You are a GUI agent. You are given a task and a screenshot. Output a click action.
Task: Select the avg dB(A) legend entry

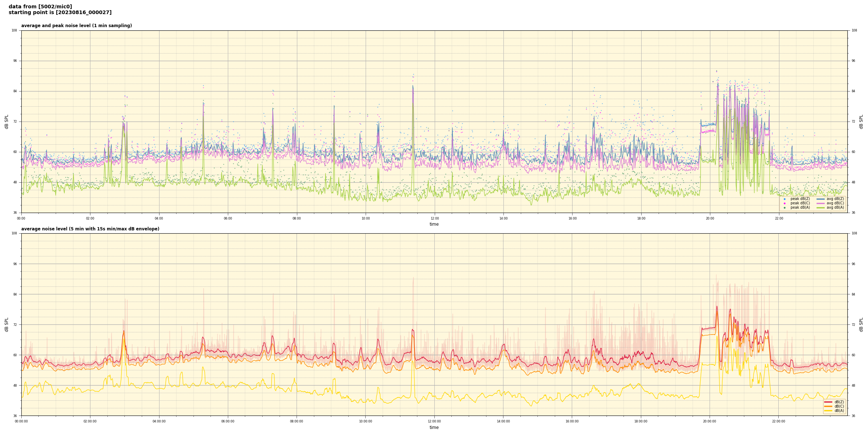[x=835, y=208]
